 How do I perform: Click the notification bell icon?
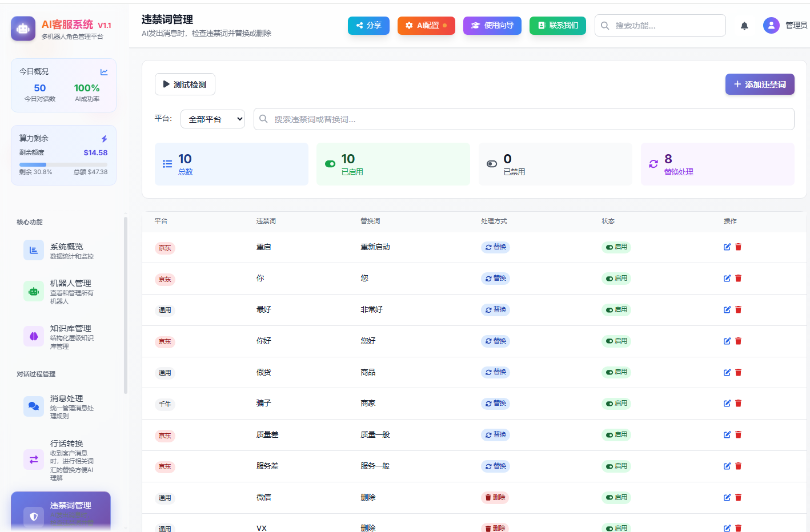pyautogui.click(x=744, y=26)
